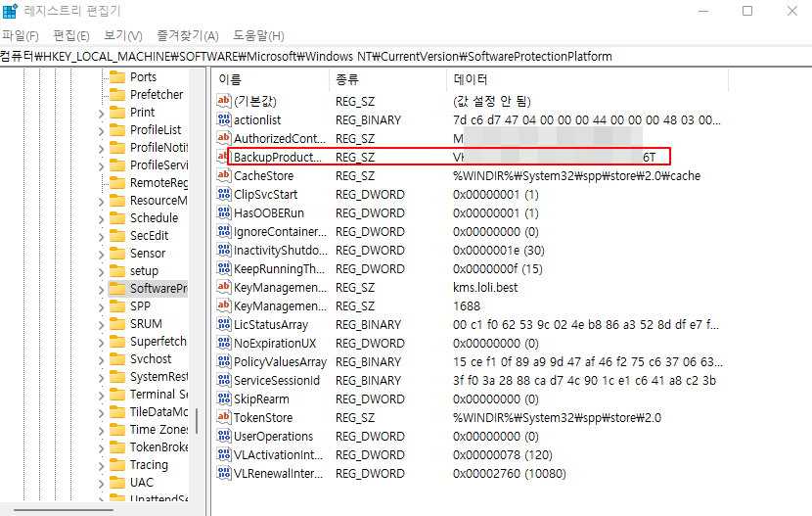Click binary icon of PolicyValuesArray value
The image size is (812, 516).
[x=224, y=361]
